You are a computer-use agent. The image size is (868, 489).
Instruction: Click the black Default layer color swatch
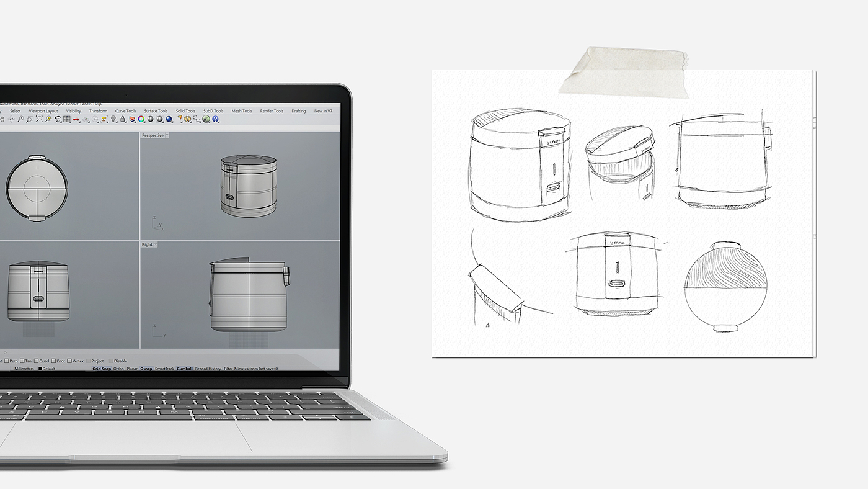(x=40, y=369)
